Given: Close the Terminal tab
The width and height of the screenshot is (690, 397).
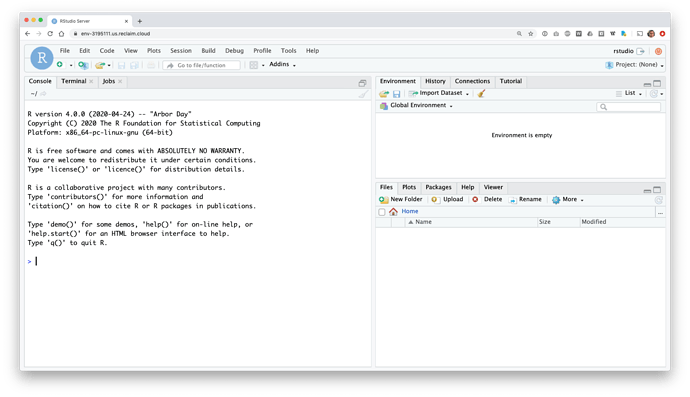Looking at the screenshot, I should tap(91, 81).
